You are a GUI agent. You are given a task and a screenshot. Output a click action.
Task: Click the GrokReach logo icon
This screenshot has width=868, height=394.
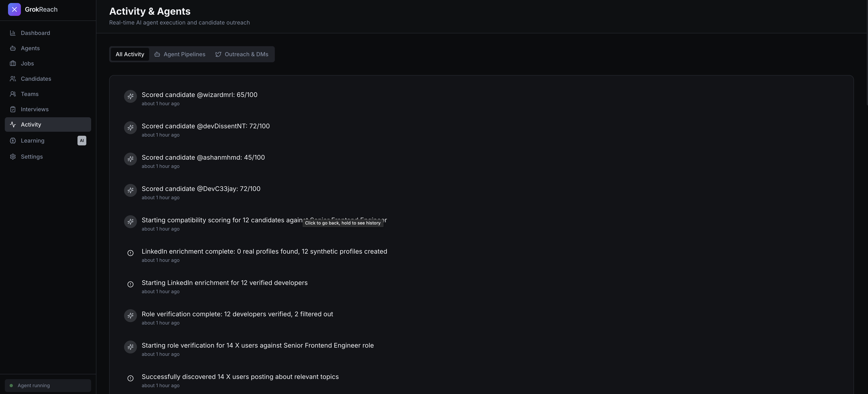[x=14, y=9]
